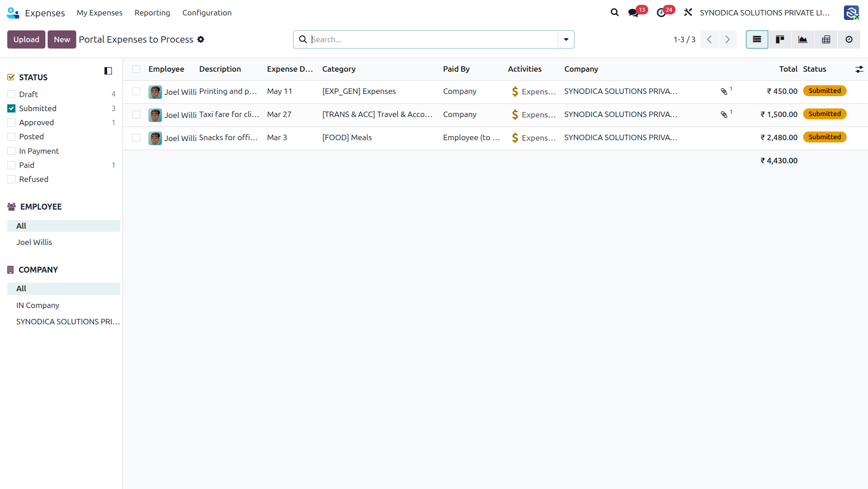This screenshot has height=489, width=868.
Task: Open the global search magnifier icon
Action: click(614, 13)
